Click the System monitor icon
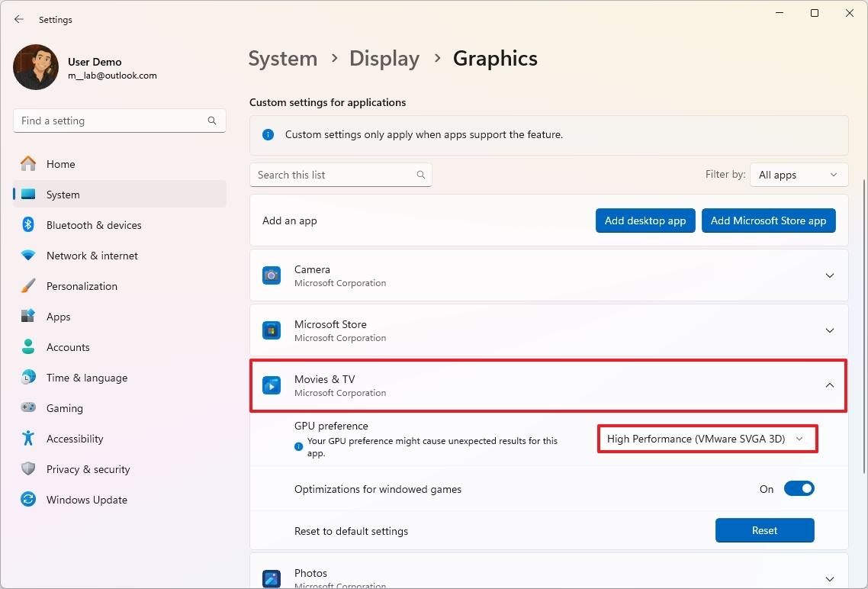 pyautogui.click(x=28, y=195)
